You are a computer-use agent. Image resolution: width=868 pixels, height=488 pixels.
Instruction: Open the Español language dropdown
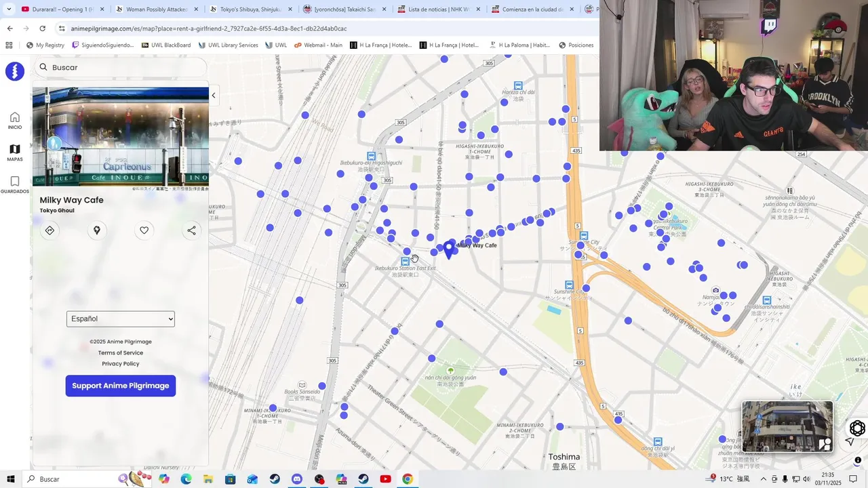pyautogui.click(x=121, y=319)
